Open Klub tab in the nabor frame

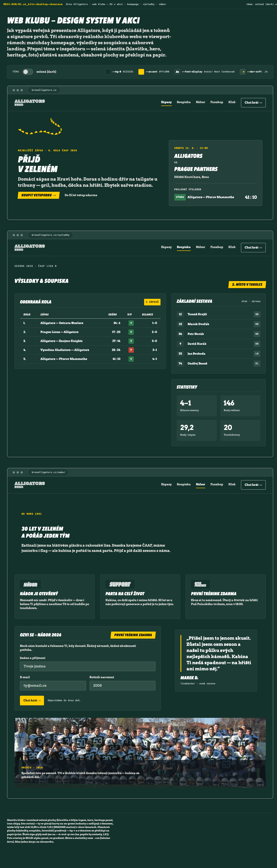232,484
